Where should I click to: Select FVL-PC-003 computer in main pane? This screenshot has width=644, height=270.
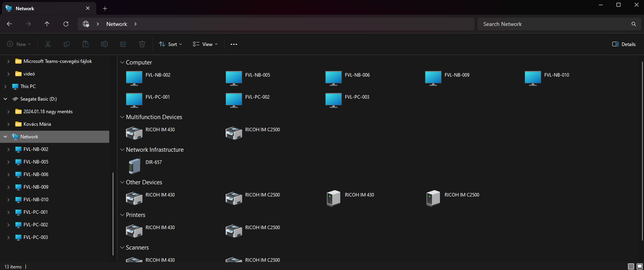point(334,100)
